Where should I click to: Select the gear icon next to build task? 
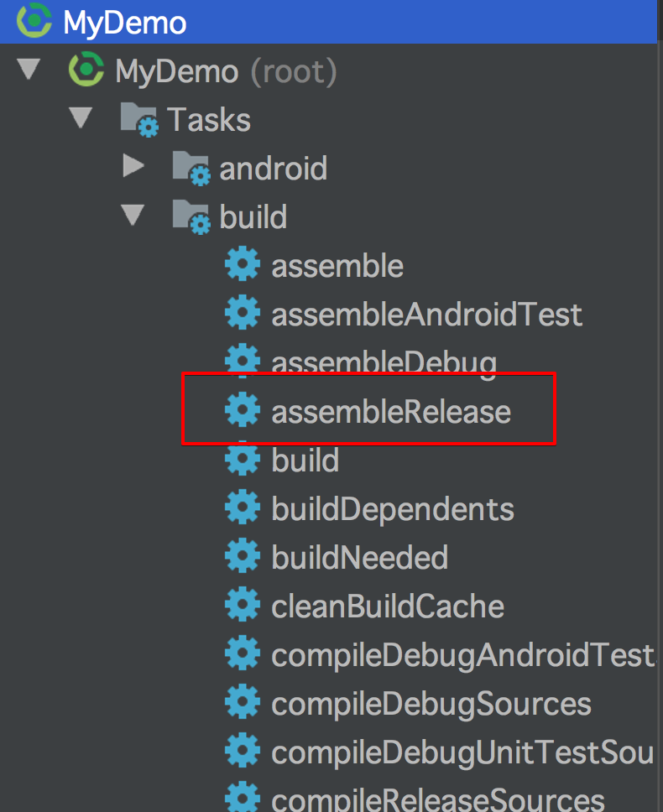242,459
